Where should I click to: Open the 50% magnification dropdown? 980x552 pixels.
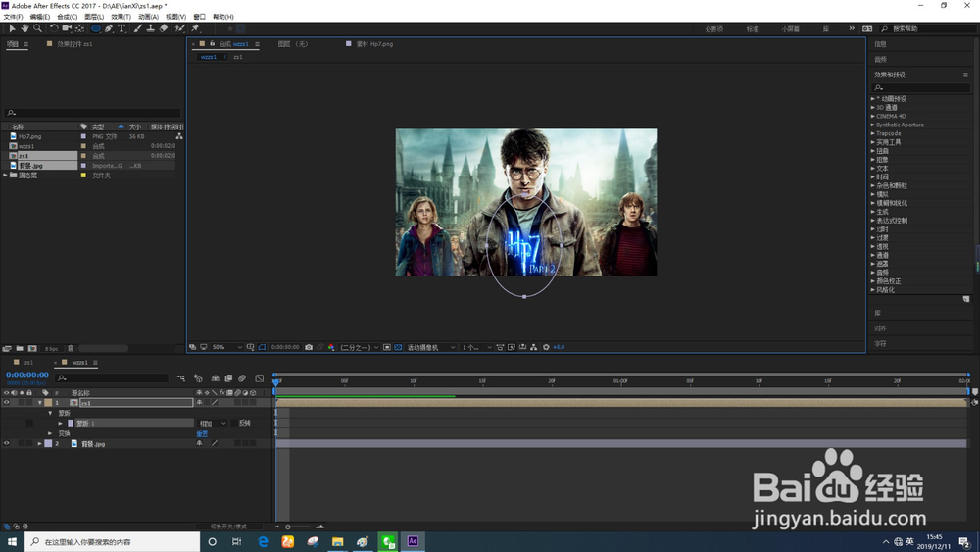(227, 347)
